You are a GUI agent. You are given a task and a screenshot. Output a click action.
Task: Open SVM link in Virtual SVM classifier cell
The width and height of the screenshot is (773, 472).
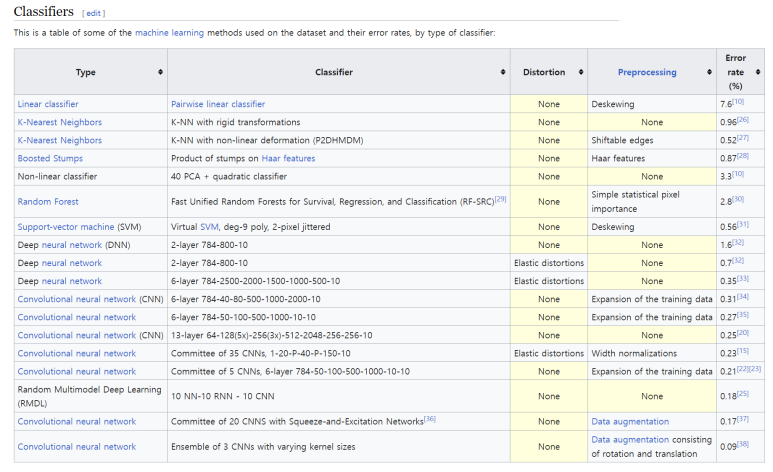[209, 227]
